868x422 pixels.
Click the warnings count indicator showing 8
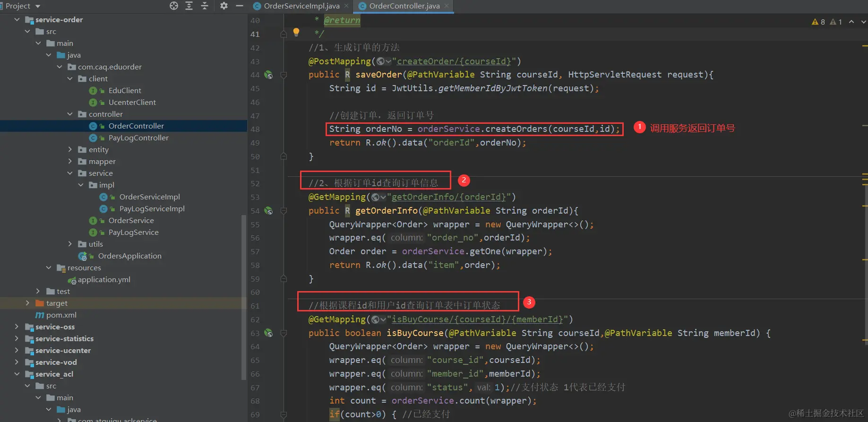[818, 22]
